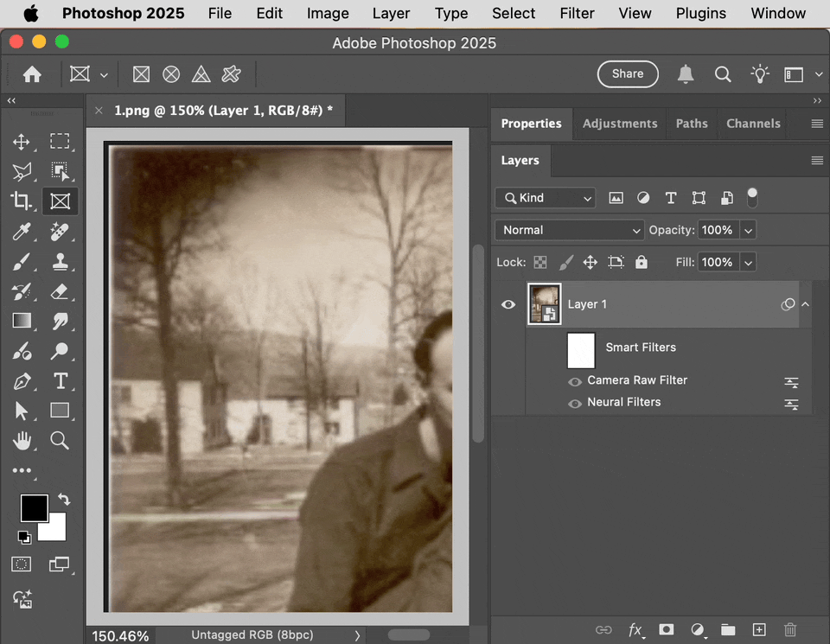Select the Smudge tool
This screenshot has width=830, height=644.
point(60,321)
